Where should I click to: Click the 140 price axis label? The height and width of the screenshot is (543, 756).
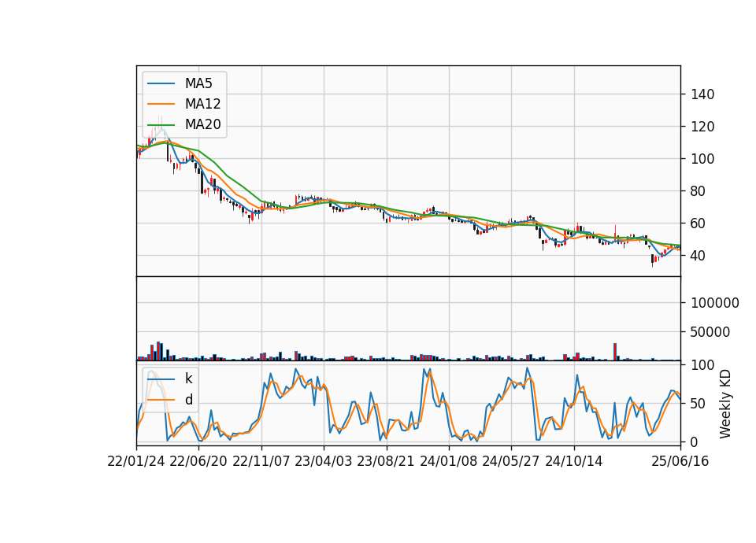click(x=702, y=94)
